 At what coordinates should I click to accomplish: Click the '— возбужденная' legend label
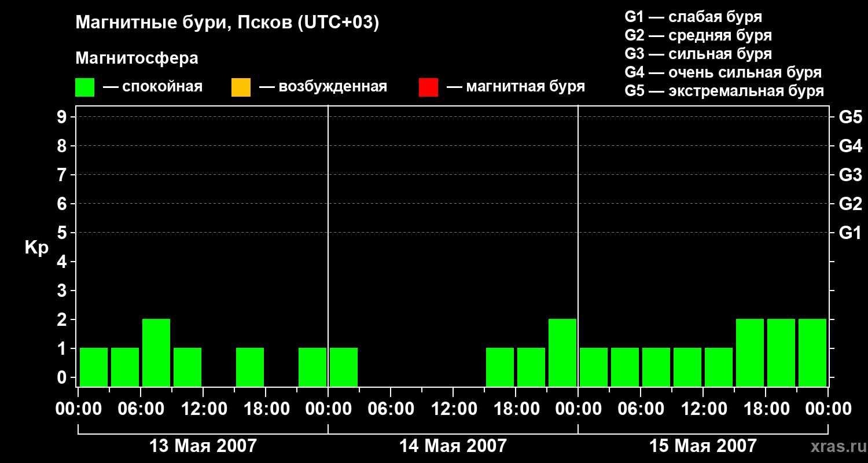(x=323, y=87)
